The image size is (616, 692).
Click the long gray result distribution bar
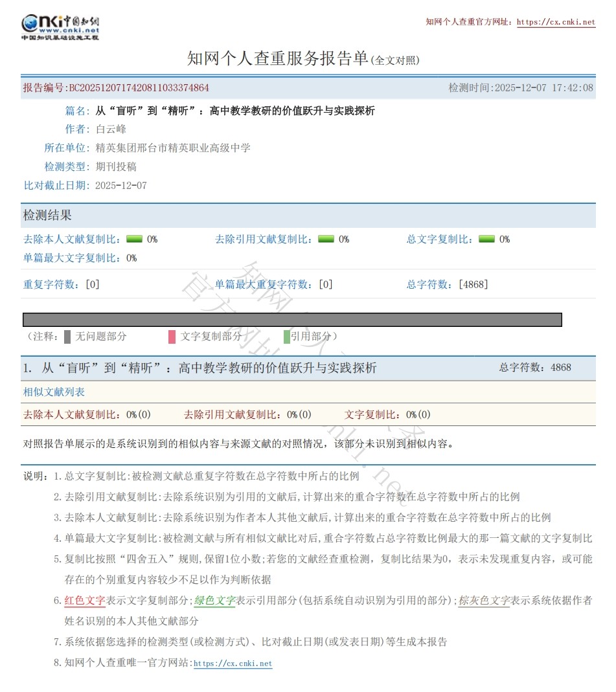(x=292, y=320)
